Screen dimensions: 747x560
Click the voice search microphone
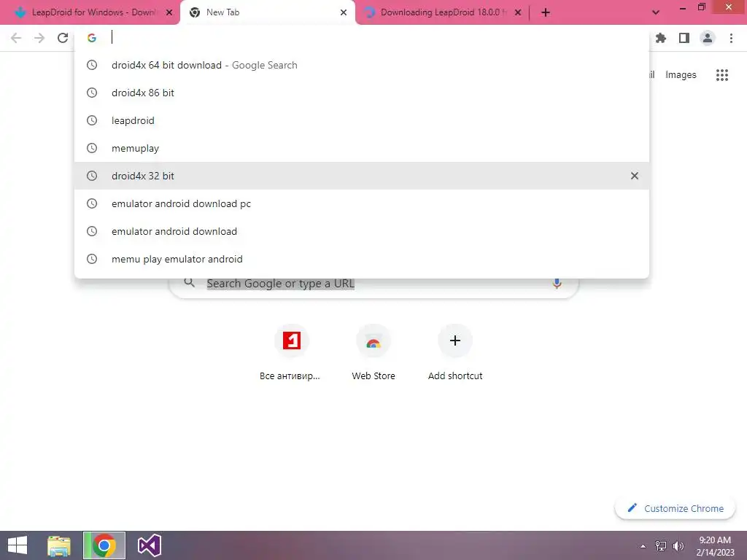click(x=557, y=284)
